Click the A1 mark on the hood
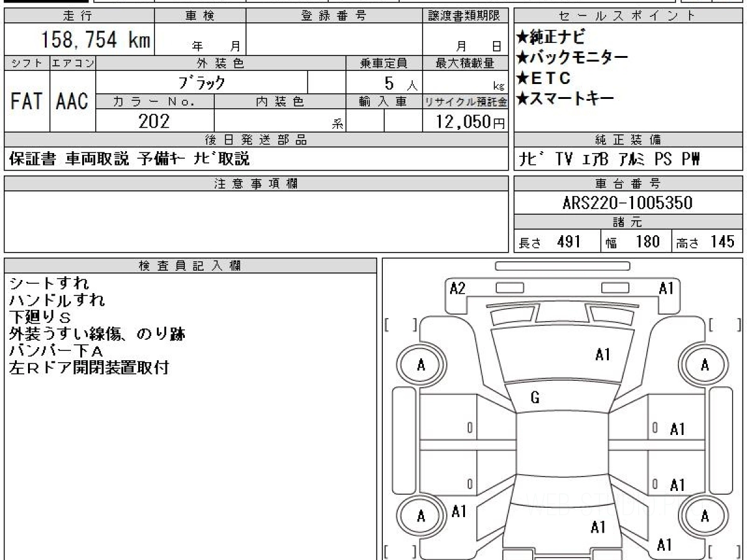The image size is (747, 560). click(603, 355)
